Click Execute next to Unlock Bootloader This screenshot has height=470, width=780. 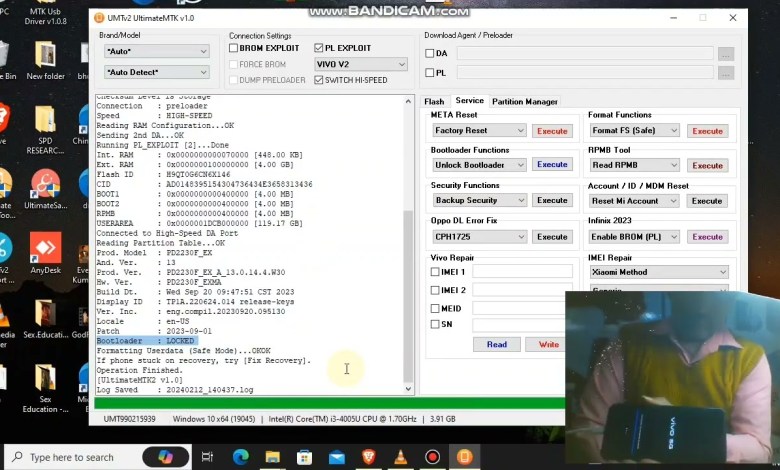(552, 165)
